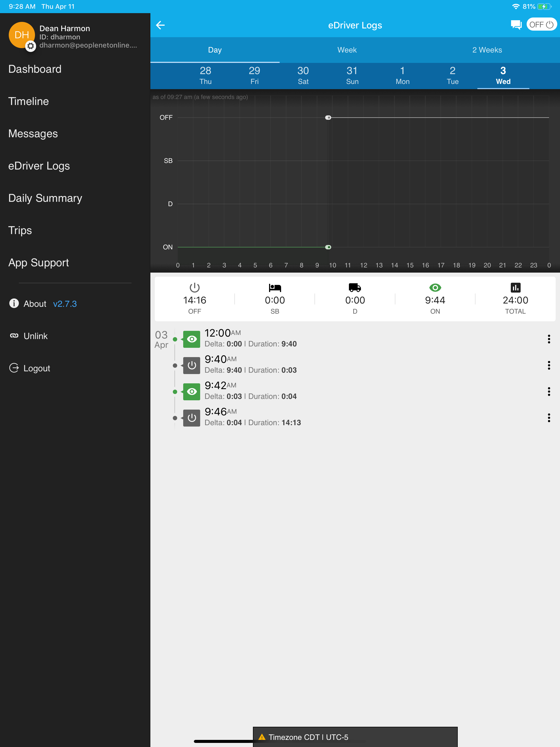Click version v2.7.3 link

[x=65, y=304]
